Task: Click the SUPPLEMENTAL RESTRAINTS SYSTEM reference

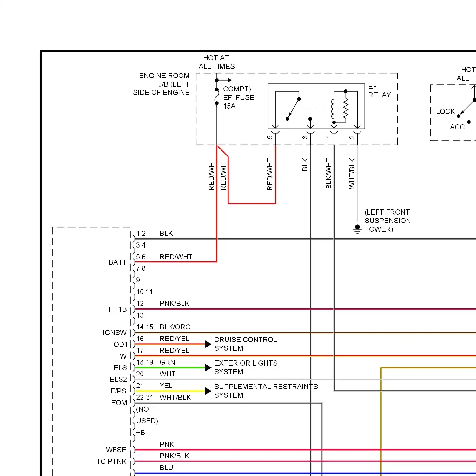Action: [266, 391]
